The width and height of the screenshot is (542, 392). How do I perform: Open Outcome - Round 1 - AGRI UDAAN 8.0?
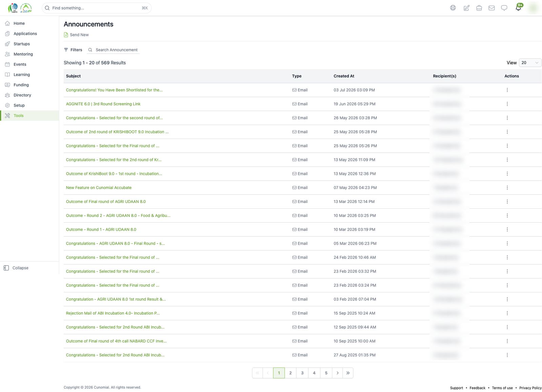tap(101, 229)
